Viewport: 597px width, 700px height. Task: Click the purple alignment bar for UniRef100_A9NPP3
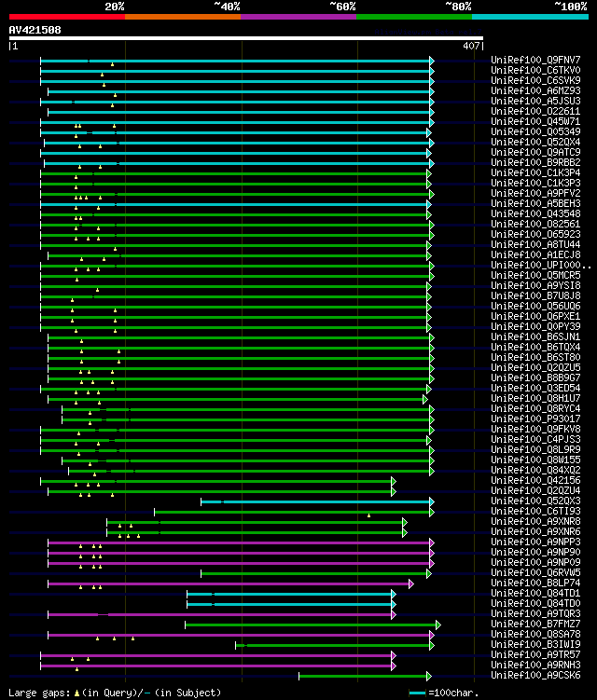coord(241,543)
